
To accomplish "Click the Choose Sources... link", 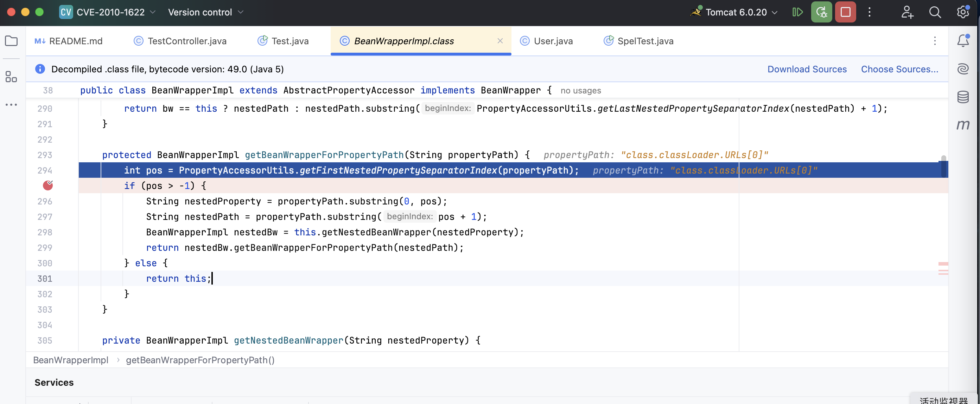I will click(x=899, y=69).
